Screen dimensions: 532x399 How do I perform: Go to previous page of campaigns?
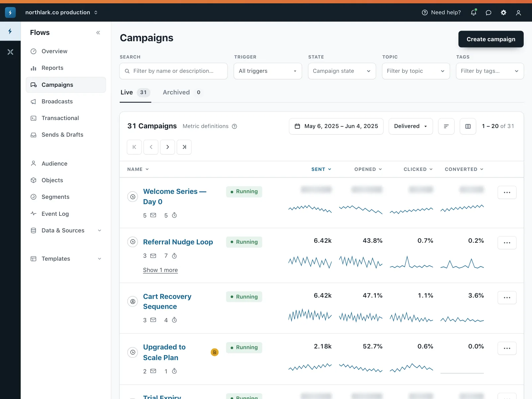point(151,147)
